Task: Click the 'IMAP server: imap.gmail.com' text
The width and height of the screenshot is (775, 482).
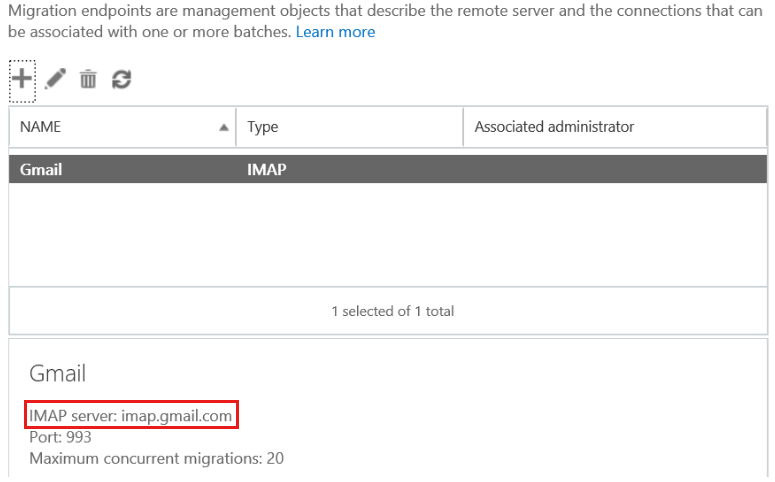Action: pyautogui.click(x=130, y=415)
